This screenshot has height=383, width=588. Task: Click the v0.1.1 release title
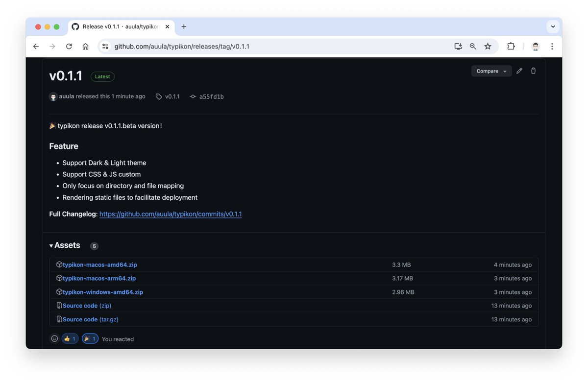click(66, 76)
